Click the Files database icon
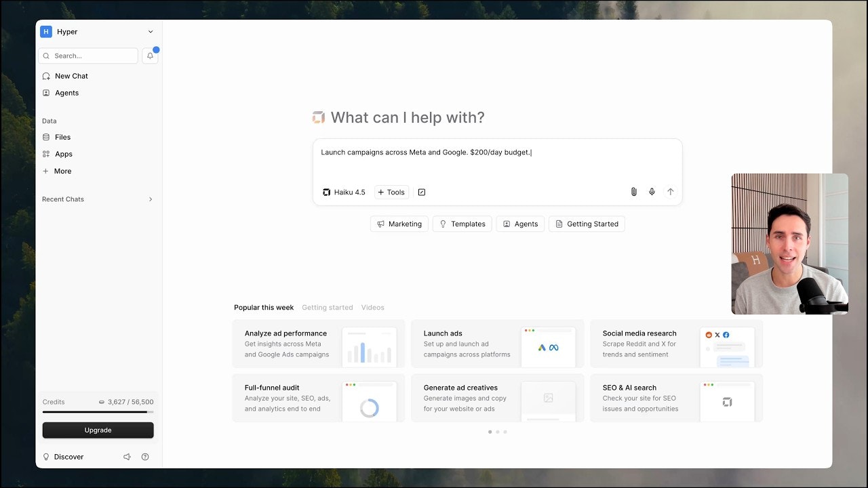The image size is (868, 488). 46,137
